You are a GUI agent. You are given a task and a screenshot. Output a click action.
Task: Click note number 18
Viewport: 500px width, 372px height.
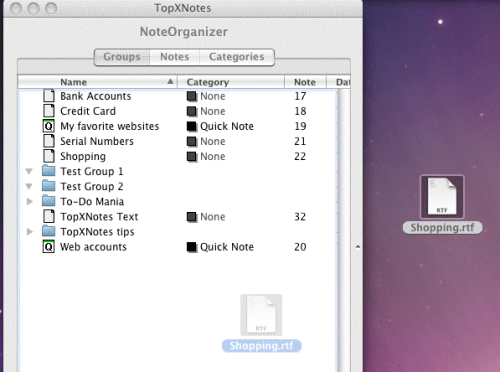[x=300, y=111]
